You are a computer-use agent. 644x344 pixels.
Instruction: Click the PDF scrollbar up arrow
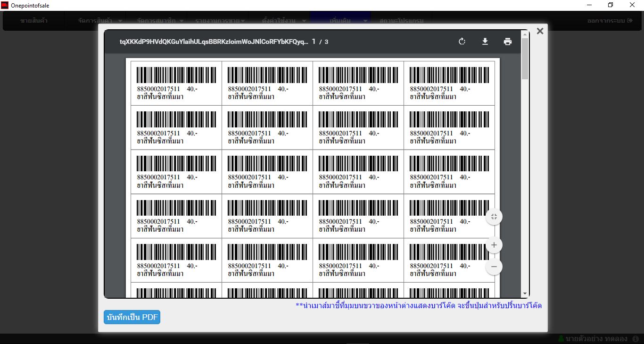(x=525, y=34)
